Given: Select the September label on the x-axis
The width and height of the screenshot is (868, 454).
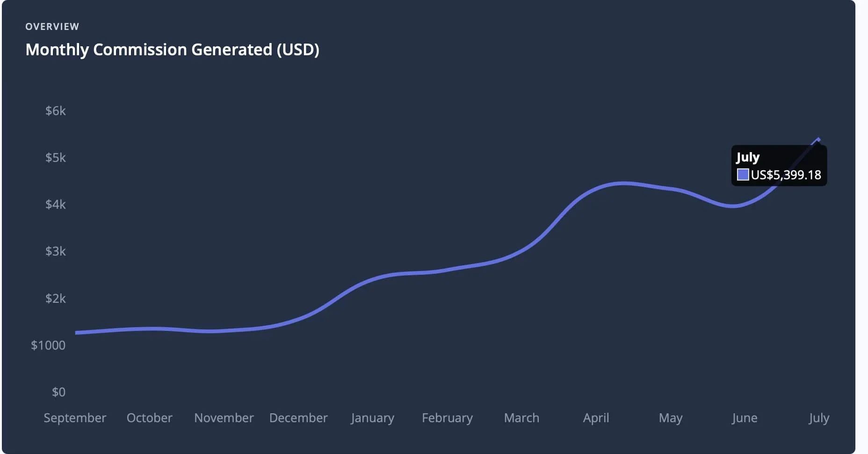Looking at the screenshot, I should 75,417.
